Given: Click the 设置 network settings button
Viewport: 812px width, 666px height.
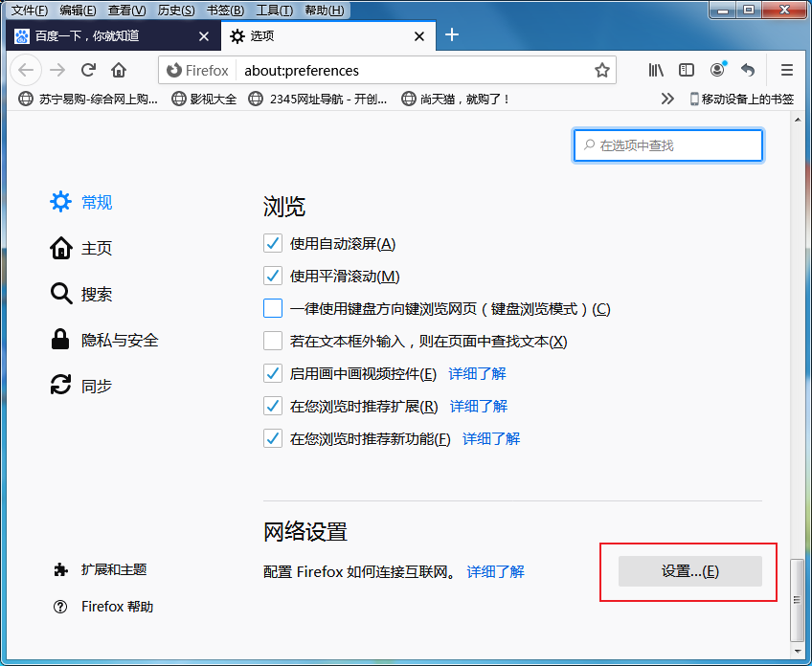Looking at the screenshot, I should coord(689,571).
